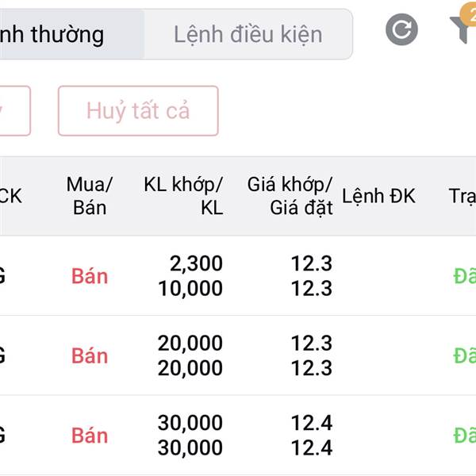Click the Lệnh ĐK column header
This screenshot has height=476, width=476.
378,196
